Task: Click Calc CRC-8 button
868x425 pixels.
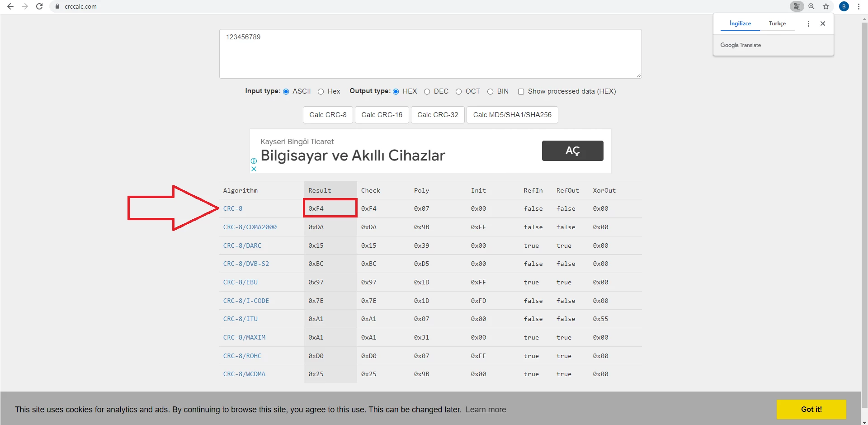Action: pos(328,115)
